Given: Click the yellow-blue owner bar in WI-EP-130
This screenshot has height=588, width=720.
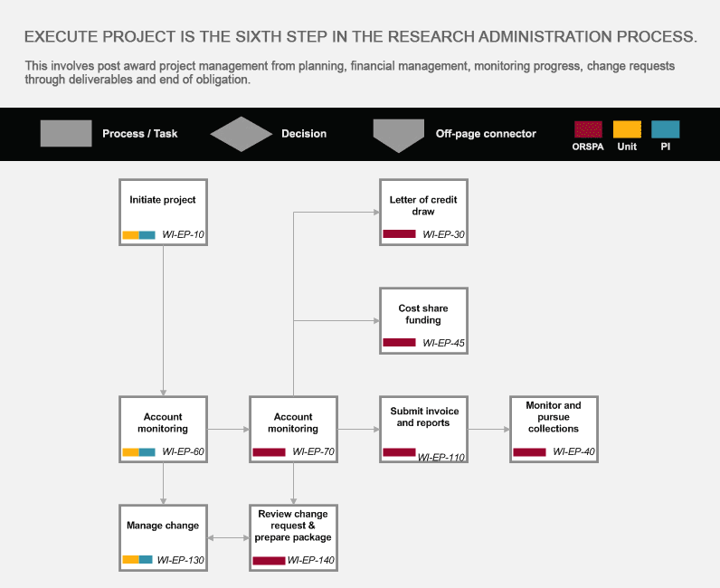Looking at the screenshot, I should tap(137, 560).
